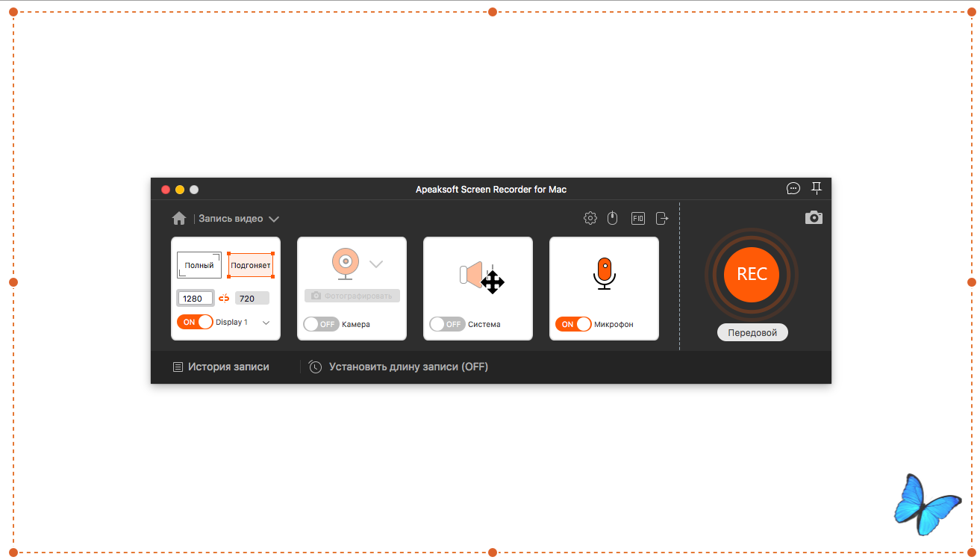Select the Полный full screen mode
Screen dimensions: 980x560
[x=199, y=265]
